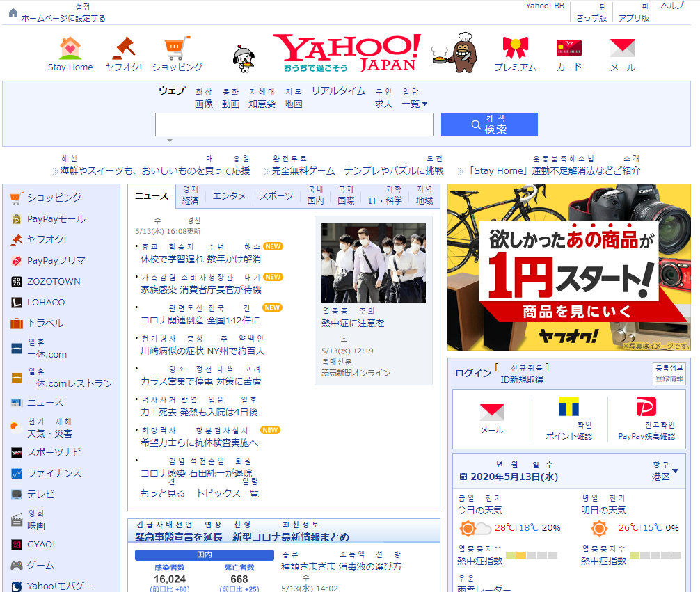Open the メール envelope icon in header

point(622,48)
